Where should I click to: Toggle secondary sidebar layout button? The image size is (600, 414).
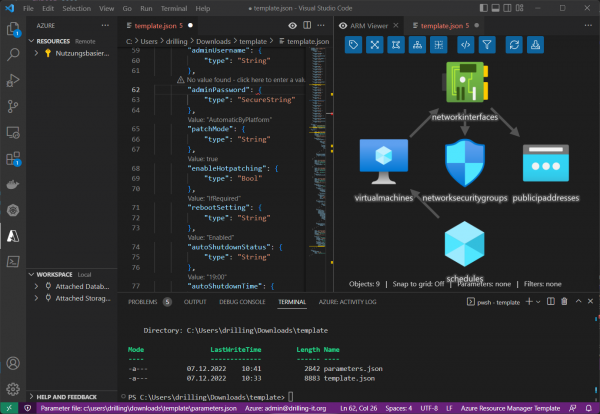coord(507,8)
